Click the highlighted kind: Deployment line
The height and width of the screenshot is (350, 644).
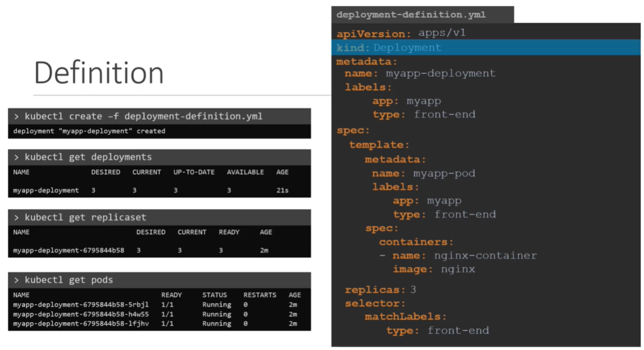(x=387, y=47)
